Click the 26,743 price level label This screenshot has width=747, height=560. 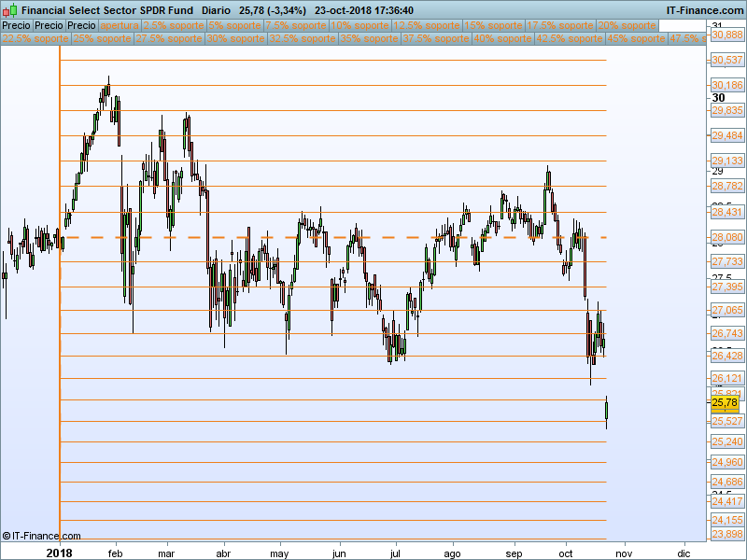pos(727,333)
